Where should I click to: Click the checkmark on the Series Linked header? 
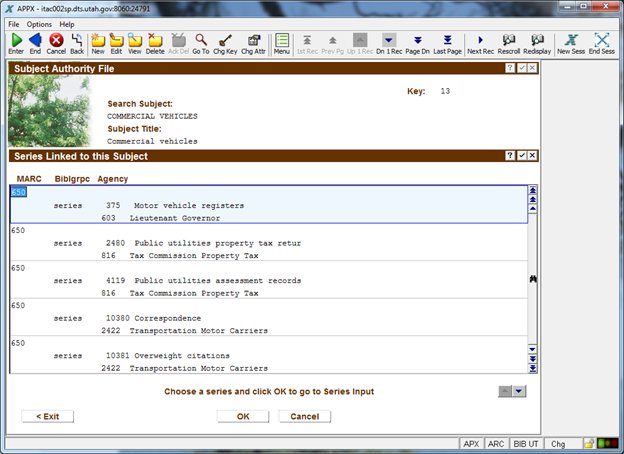pos(521,156)
